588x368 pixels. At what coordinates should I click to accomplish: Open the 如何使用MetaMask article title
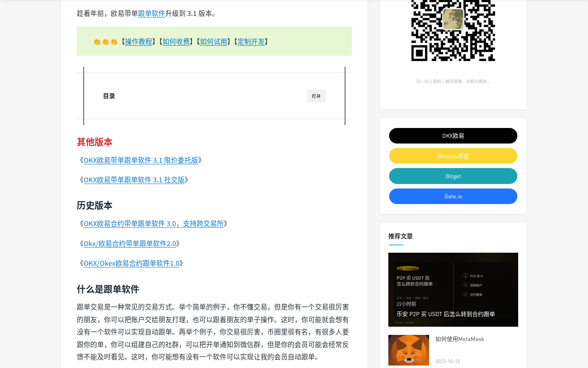click(x=460, y=339)
